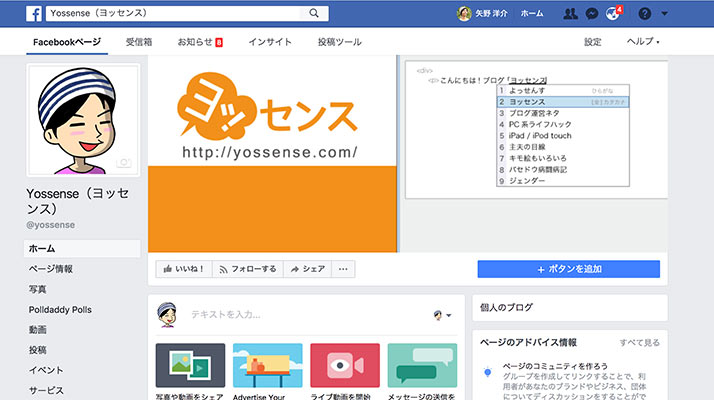Click the lightbulb tip icon
The width and height of the screenshot is (714, 400).
coord(488,372)
